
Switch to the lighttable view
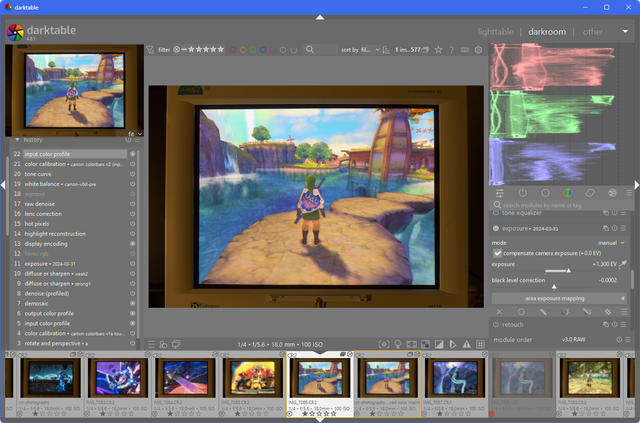click(496, 31)
